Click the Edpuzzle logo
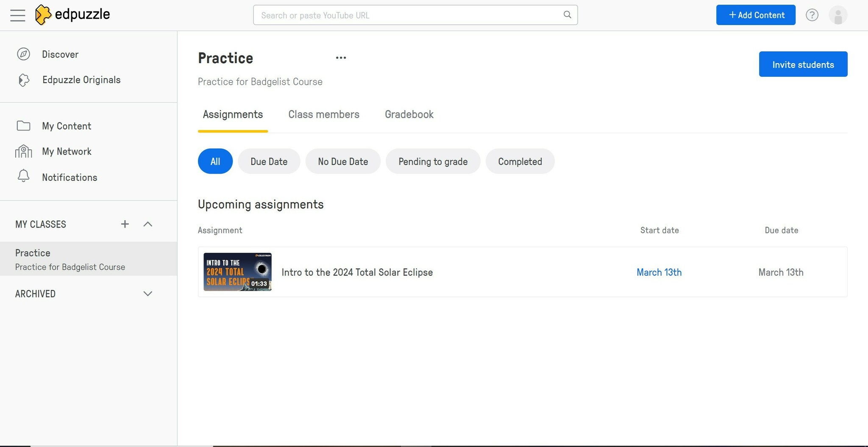868x447 pixels. coord(72,15)
